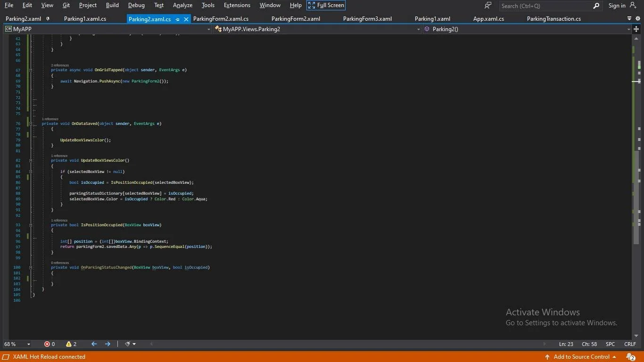The width and height of the screenshot is (644, 362).
Task: Collapse OnParkingStatusChanged method outline
Action: coord(31,268)
